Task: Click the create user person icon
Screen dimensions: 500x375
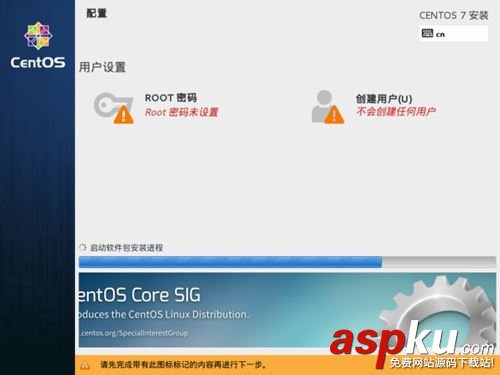Action: (328, 107)
